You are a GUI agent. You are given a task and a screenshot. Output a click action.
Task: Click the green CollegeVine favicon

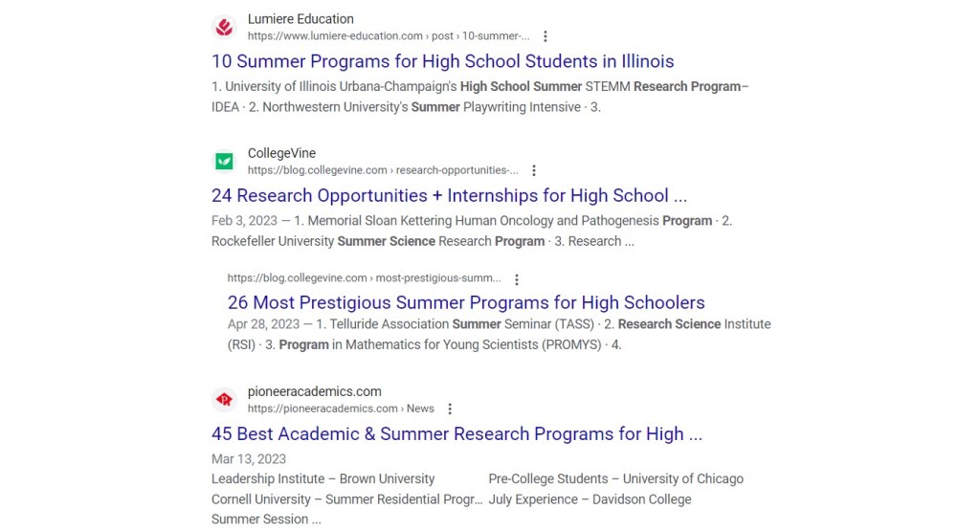click(224, 161)
